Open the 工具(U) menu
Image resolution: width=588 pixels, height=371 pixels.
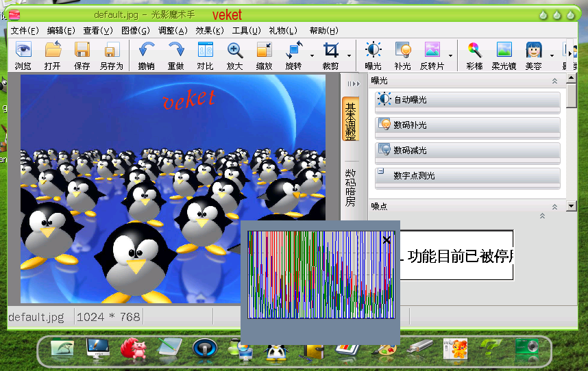[246, 30]
